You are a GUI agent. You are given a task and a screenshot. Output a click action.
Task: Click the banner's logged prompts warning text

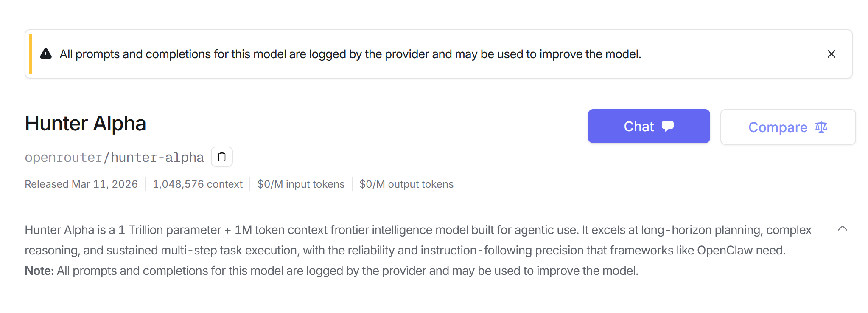pos(350,54)
